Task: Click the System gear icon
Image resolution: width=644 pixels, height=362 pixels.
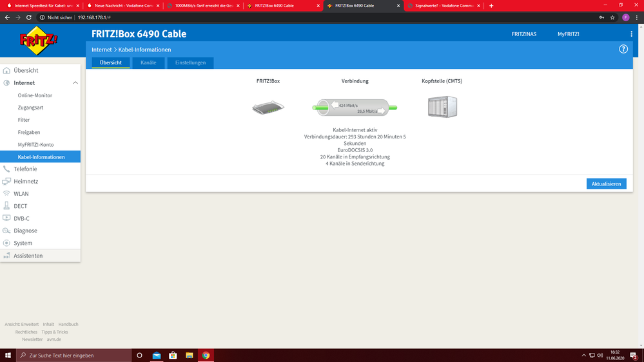Action: pos(6,243)
